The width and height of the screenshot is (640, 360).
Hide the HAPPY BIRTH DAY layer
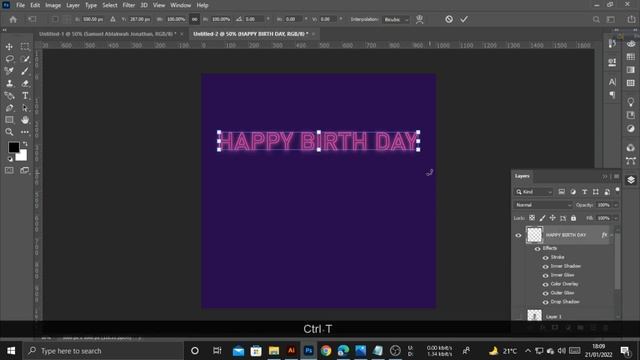(x=518, y=235)
